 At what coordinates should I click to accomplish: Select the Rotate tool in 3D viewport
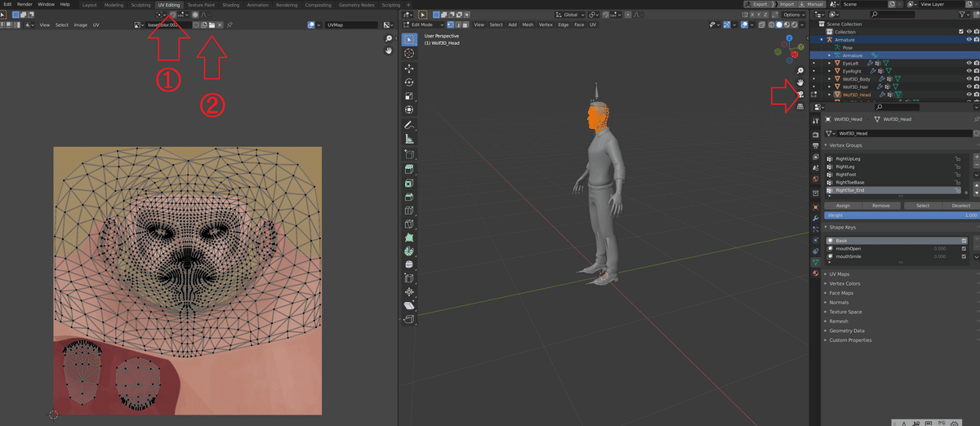pyautogui.click(x=409, y=82)
